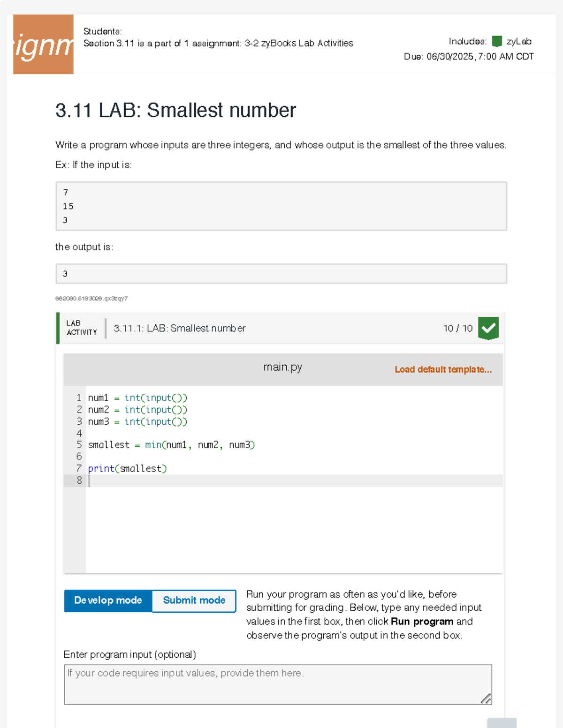The width and height of the screenshot is (563, 728).
Task: Click the resize grip on input textarea
Action: tap(486, 698)
